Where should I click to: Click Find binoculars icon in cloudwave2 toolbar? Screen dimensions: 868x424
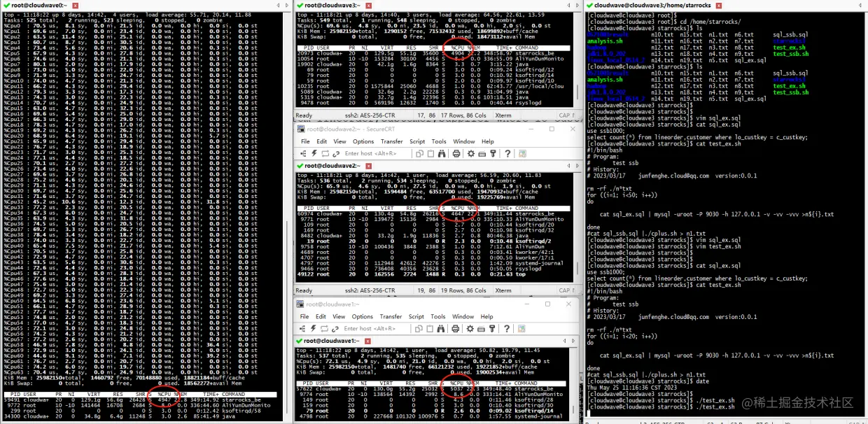[x=442, y=153]
